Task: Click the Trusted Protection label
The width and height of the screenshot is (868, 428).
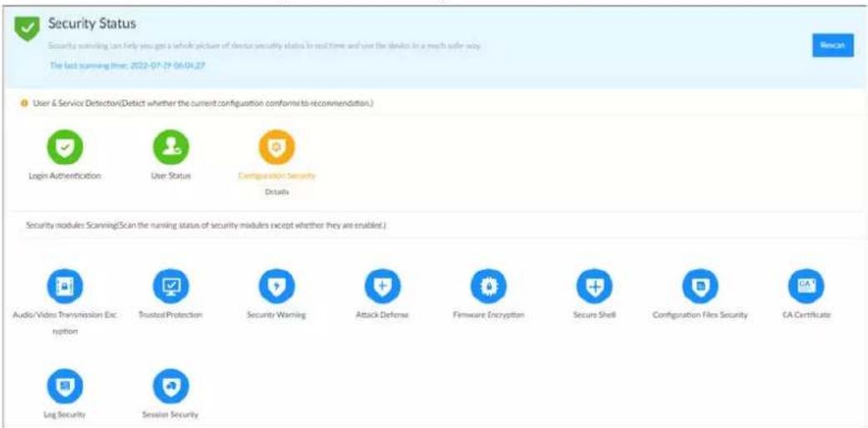Action: 171,315
